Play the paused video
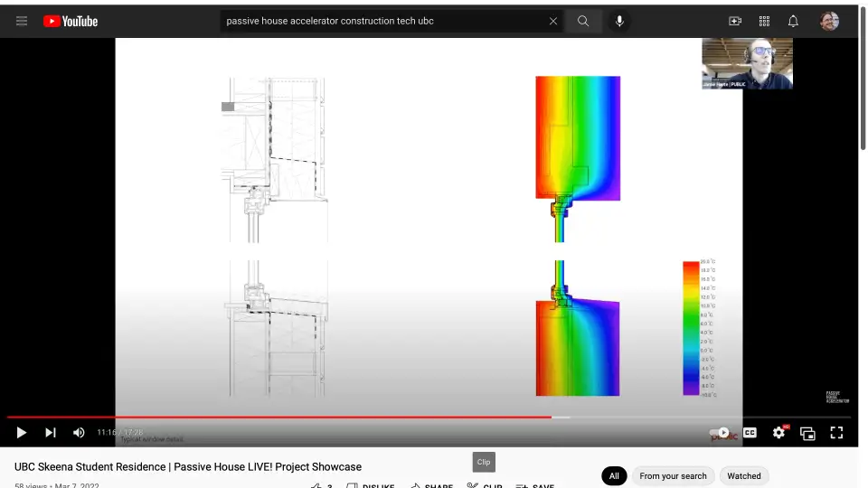Screen dimensions: 868x488 pos(22,433)
